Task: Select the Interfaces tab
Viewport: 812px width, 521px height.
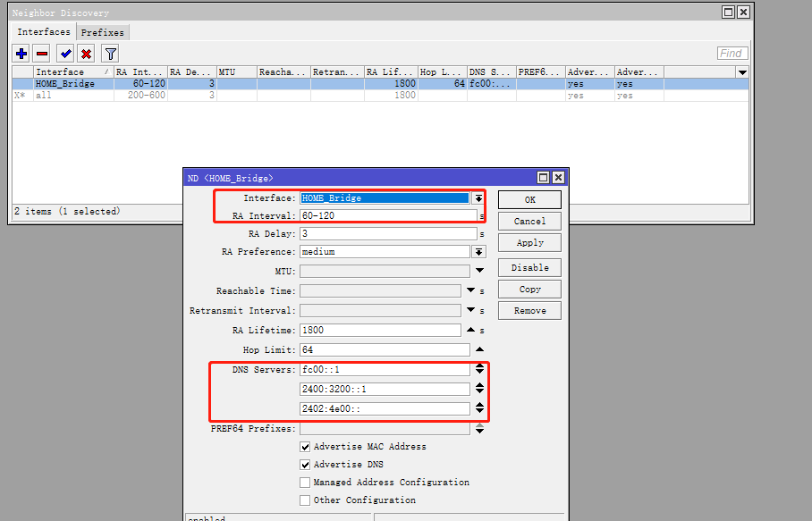Action: pyautogui.click(x=44, y=31)
